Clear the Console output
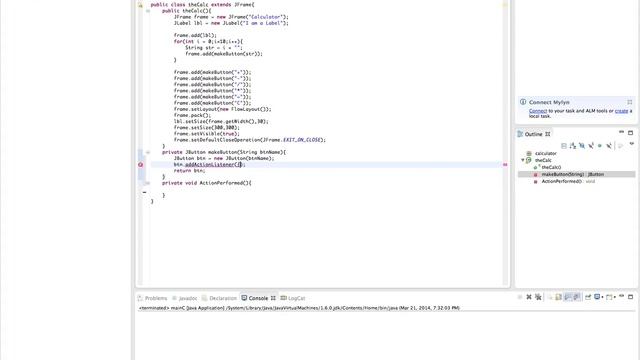This screenshot has height=360, width=640. [550, 297]
